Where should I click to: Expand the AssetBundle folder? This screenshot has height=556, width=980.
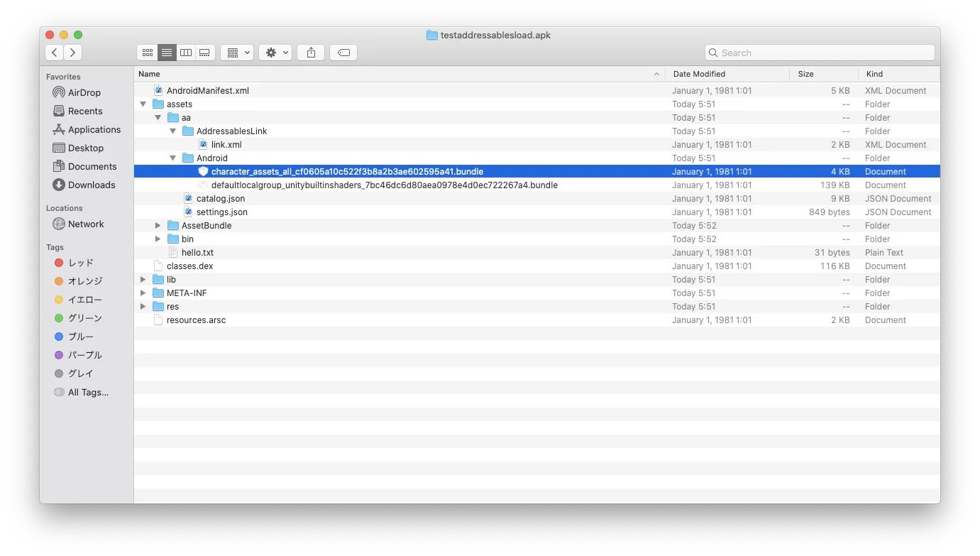click(158, 226)
